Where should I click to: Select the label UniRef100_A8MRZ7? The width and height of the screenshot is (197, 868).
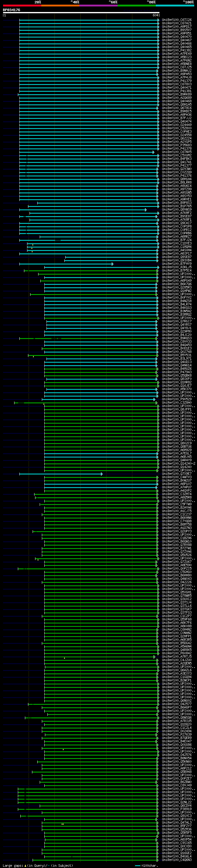coord(177,236)
